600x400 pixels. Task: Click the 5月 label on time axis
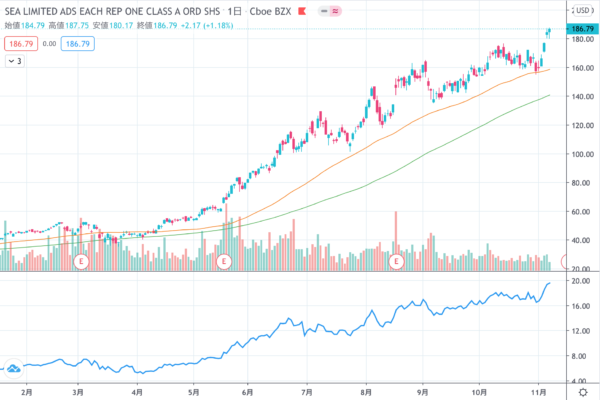[x=194, y=392]
